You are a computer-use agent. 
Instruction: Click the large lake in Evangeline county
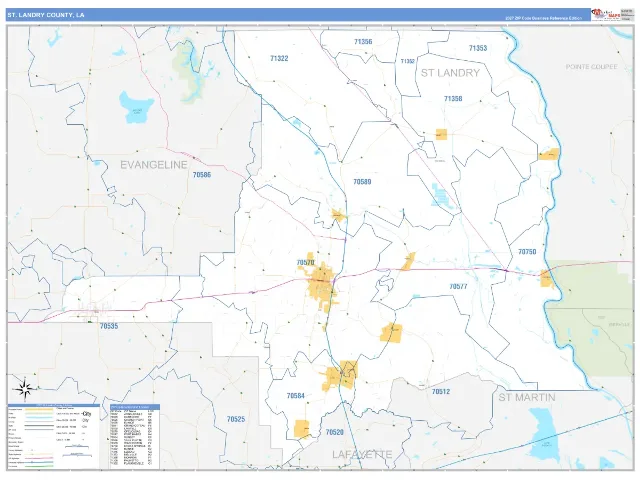coord(136,107)
